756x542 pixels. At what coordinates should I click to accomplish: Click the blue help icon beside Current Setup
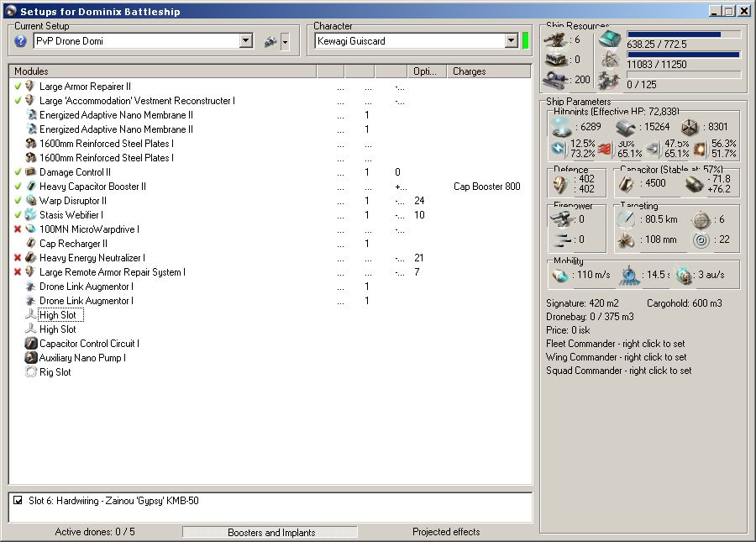pyautogui.click(x=20, y=41)
